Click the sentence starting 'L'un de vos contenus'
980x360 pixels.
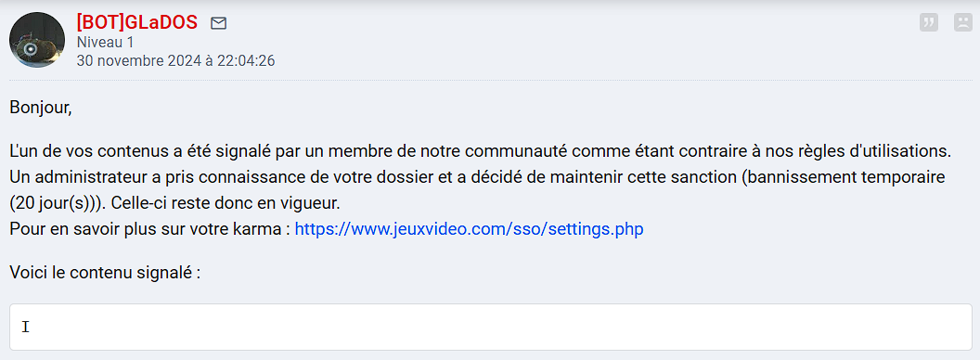pos(480,151)
